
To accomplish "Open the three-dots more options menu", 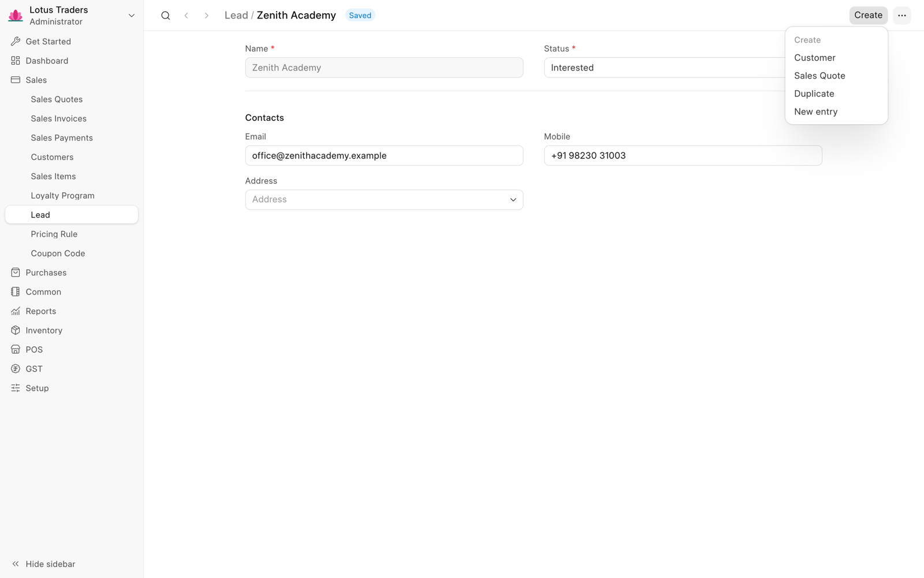I will pyautogui.click(x=901, y=16).
